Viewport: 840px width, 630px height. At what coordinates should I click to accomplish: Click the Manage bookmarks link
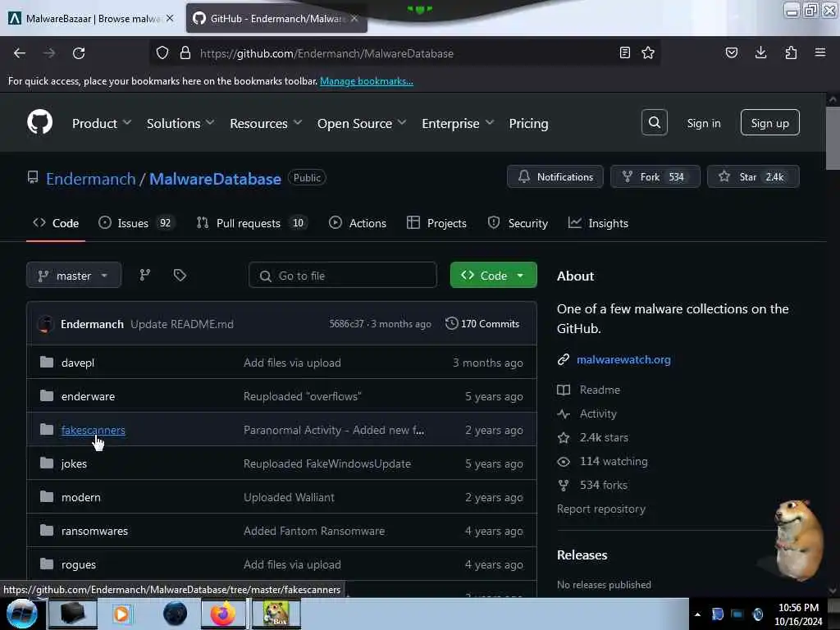367,81
